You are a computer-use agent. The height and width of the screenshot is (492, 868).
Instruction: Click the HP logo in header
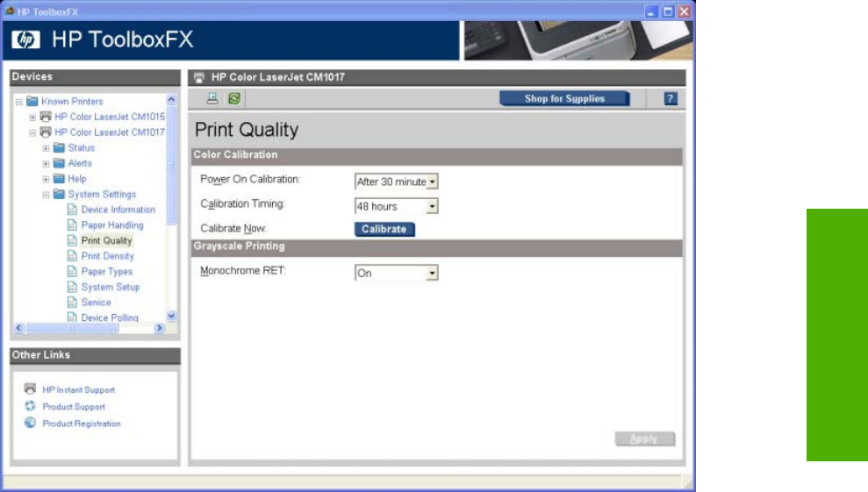coord(27,40)
